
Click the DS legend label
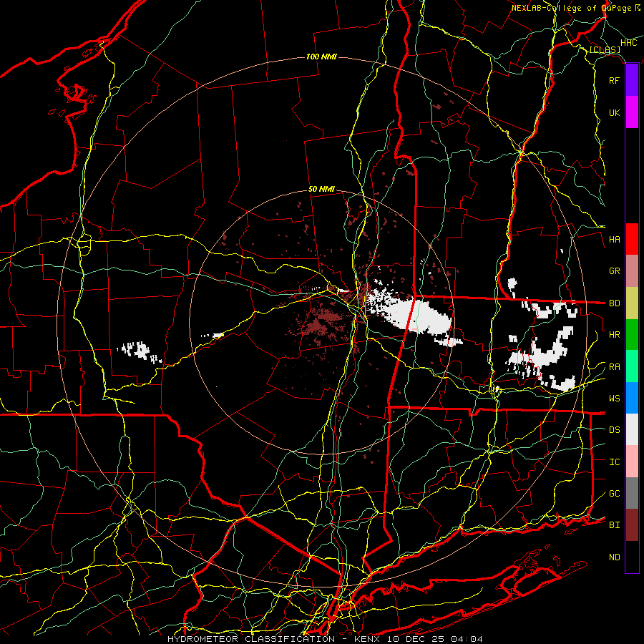(x=615, y=430)
